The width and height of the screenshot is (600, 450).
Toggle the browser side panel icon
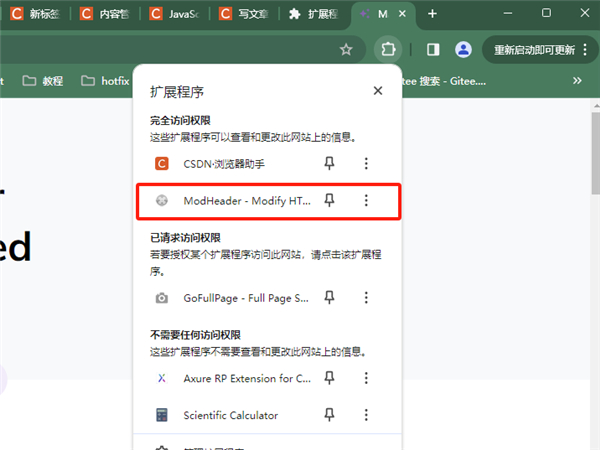(x=433, y=49)
